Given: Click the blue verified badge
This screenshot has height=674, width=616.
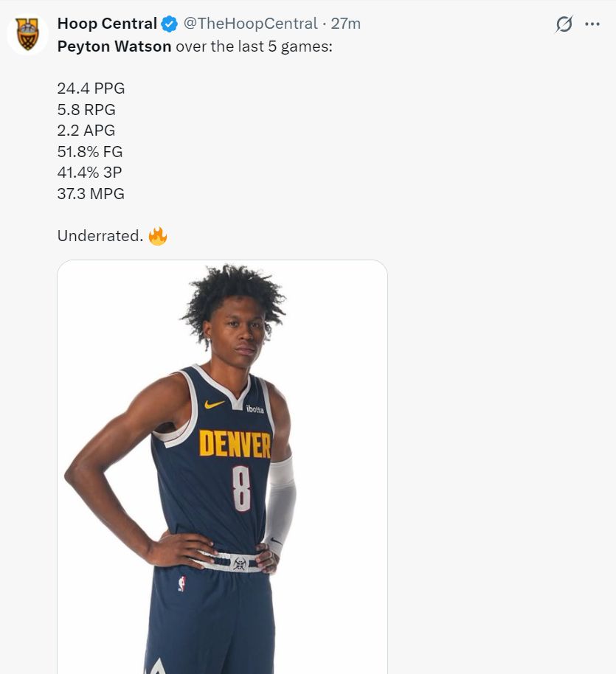Looking at the screenshot, I should (170, 24).
